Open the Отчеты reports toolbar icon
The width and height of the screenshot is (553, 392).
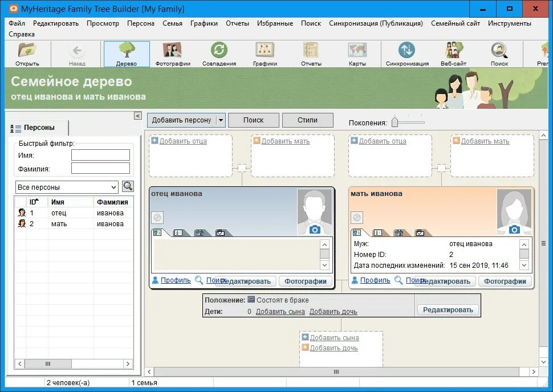(311, 54)
